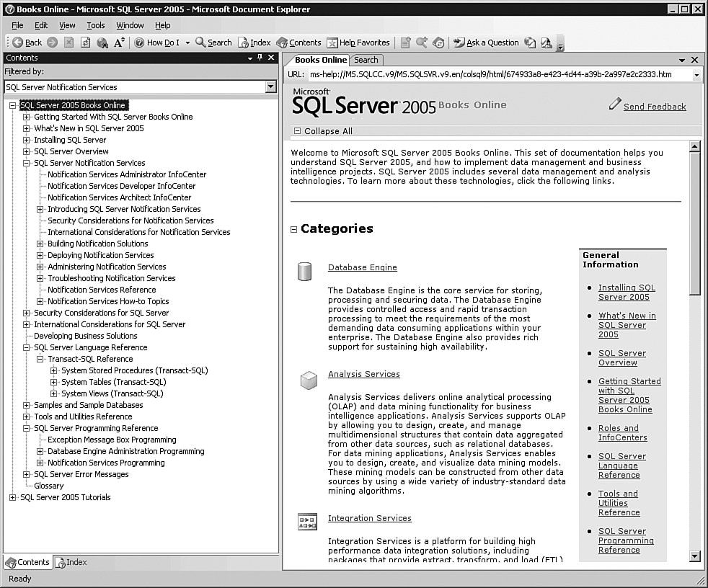This screenshot has width=708, height=588.
Task: Click the Refresh page icon
Action: (85, 43)
